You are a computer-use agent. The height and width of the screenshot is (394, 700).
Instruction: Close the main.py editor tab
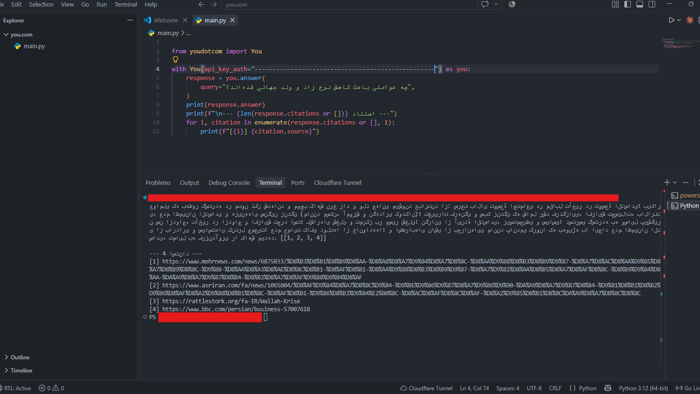click(x=232, y=20)
